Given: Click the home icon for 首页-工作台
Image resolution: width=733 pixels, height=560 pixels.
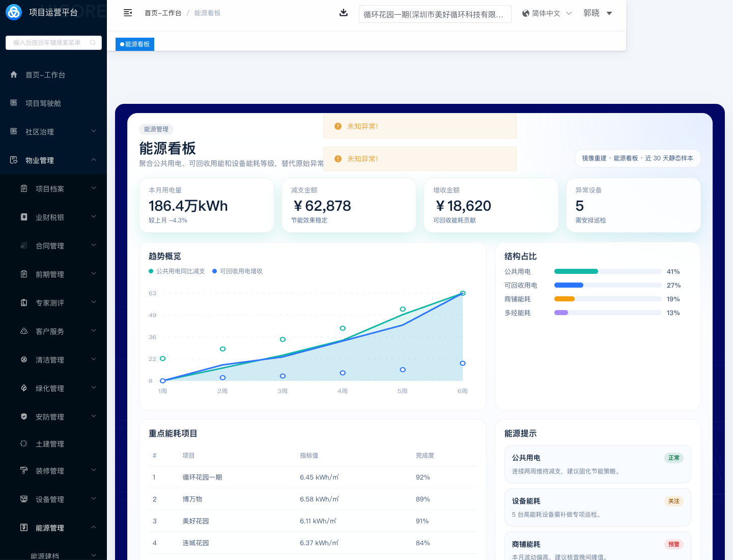Looking at the screenshot, I should coord(14,75).
